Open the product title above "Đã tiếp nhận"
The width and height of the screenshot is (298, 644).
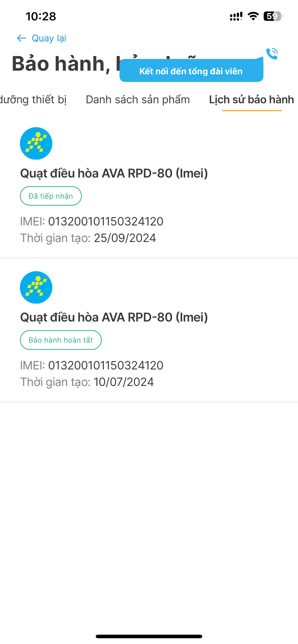click(x=114, y=173)
